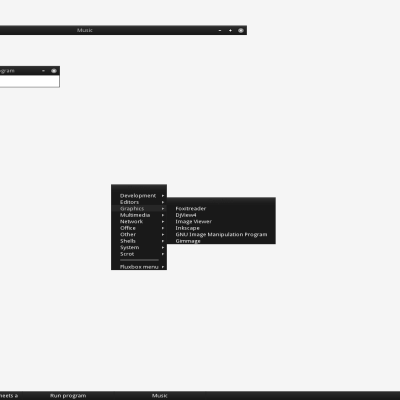Close the Music window

[241, 30]
